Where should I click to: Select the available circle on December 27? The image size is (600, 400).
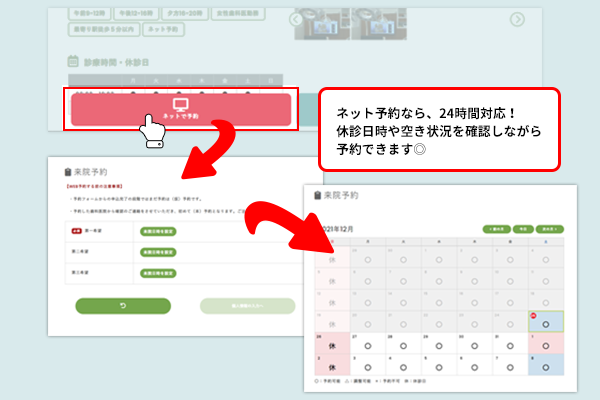pos(369,347)
